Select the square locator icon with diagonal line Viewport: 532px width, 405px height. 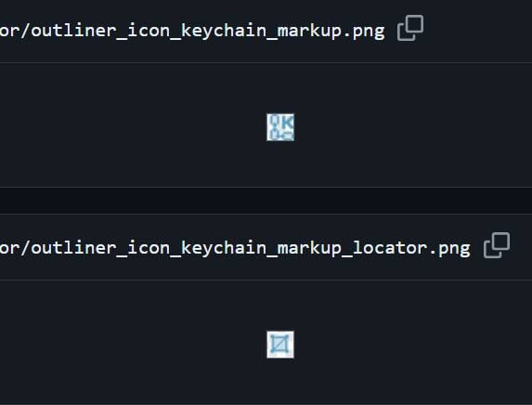tap(280, 345)
